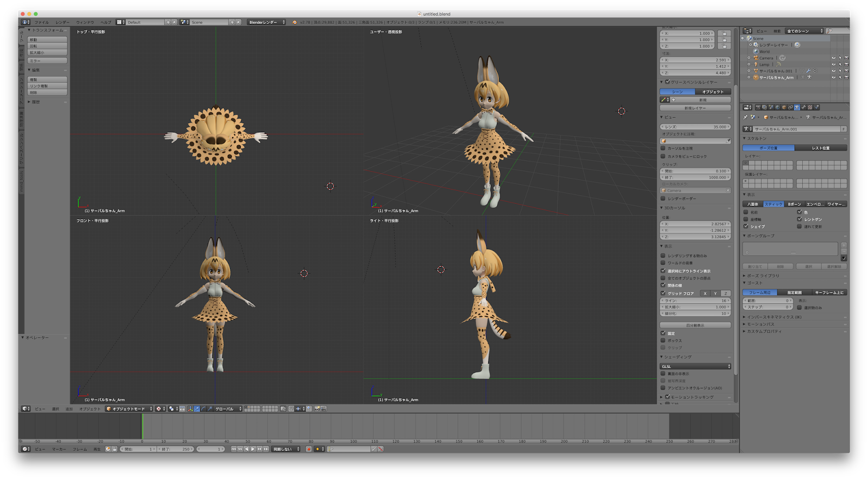Switch grease pencil source to オブジェクト tab
The width and height of the screenshot is (868, 479).
click(x=713, y=92)
